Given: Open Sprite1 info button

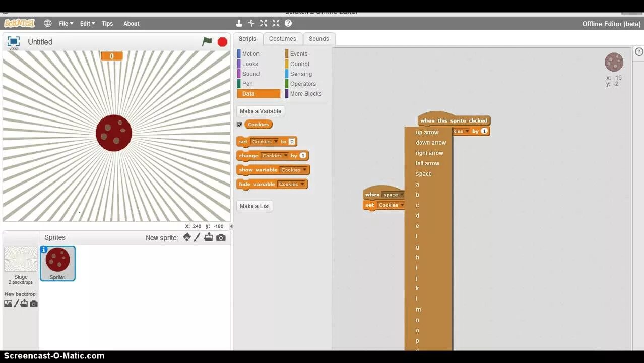Looking at the screenshot, I should pos(44,249).
